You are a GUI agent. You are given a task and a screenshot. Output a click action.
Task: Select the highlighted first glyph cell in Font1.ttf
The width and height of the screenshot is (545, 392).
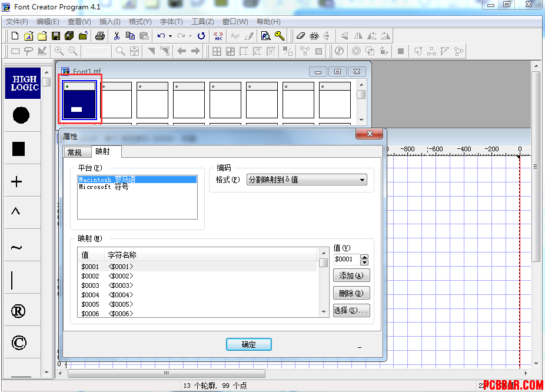(x=79, y=100)
